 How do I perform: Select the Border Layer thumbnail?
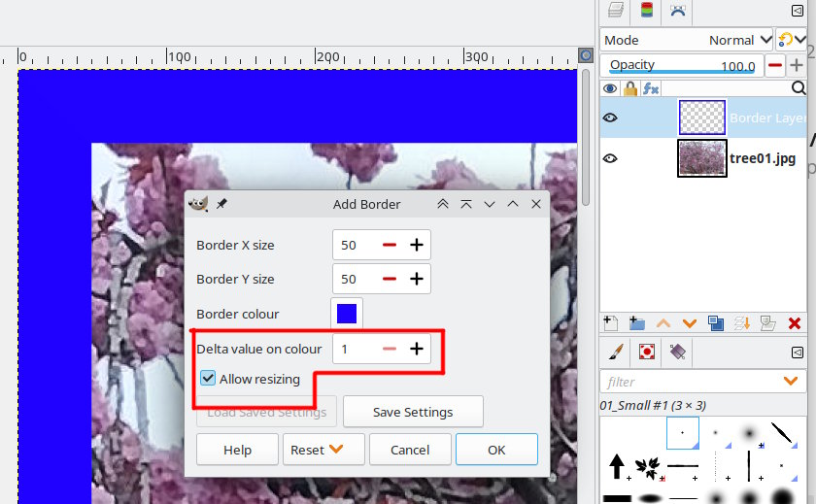click(702, 118)
